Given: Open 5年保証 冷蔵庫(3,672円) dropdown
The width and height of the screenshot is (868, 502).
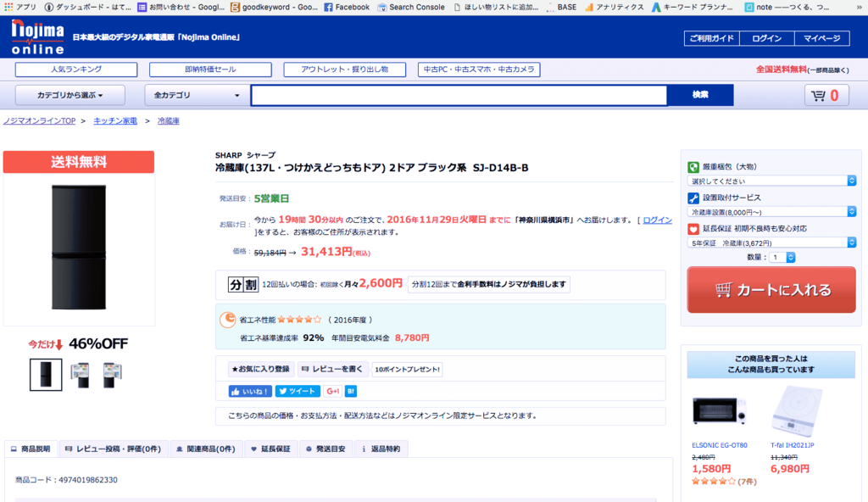Looking at the screenshot, I should point(771,243).
